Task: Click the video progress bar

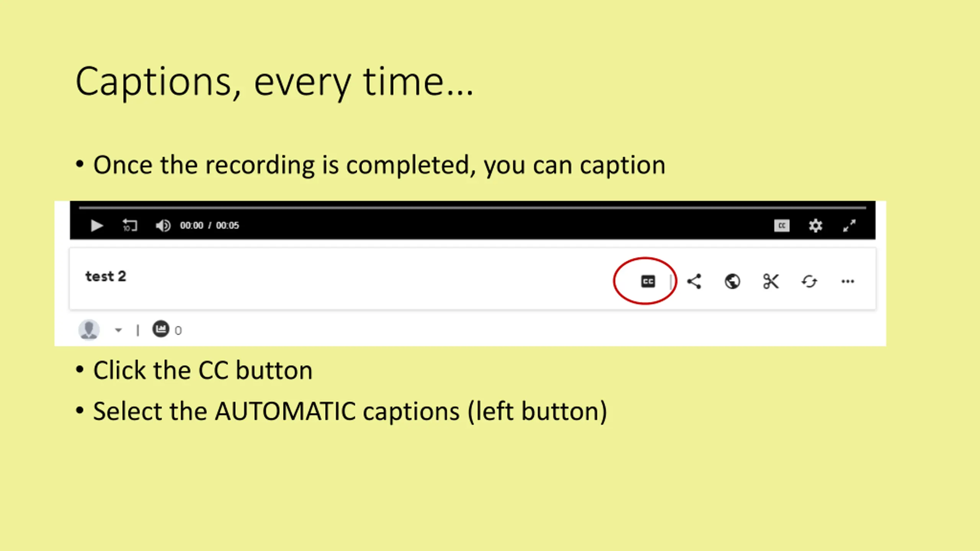Action: (472, 208)
